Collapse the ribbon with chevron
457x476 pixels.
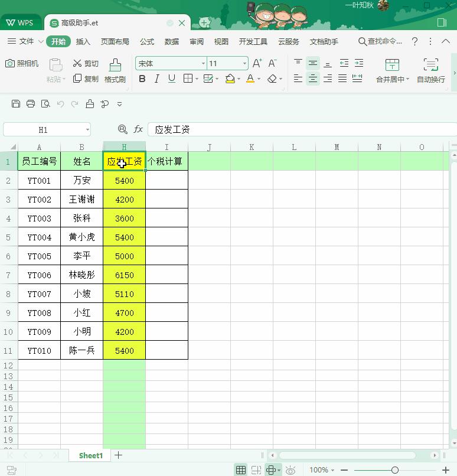point(445,41)
